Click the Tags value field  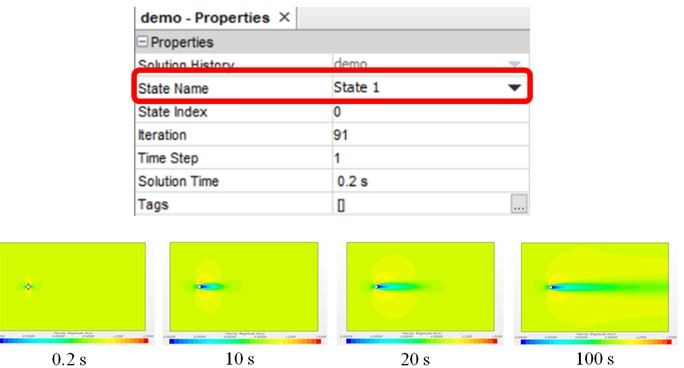tap(421, 204)
